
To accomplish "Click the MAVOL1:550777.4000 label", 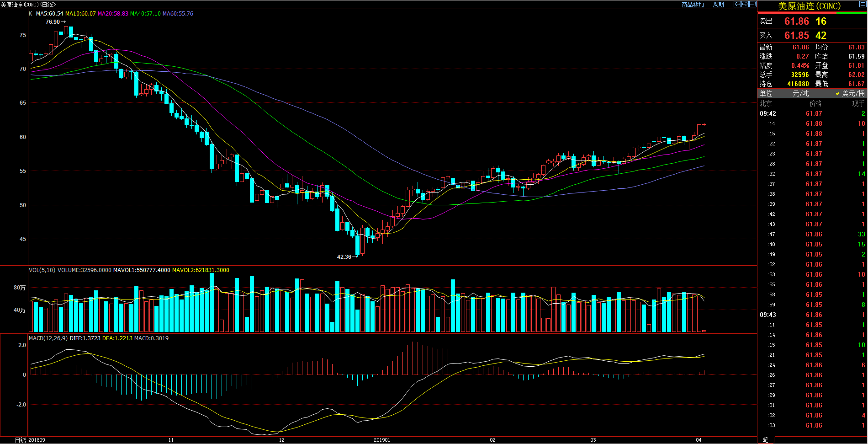I will tap(142, 270).
